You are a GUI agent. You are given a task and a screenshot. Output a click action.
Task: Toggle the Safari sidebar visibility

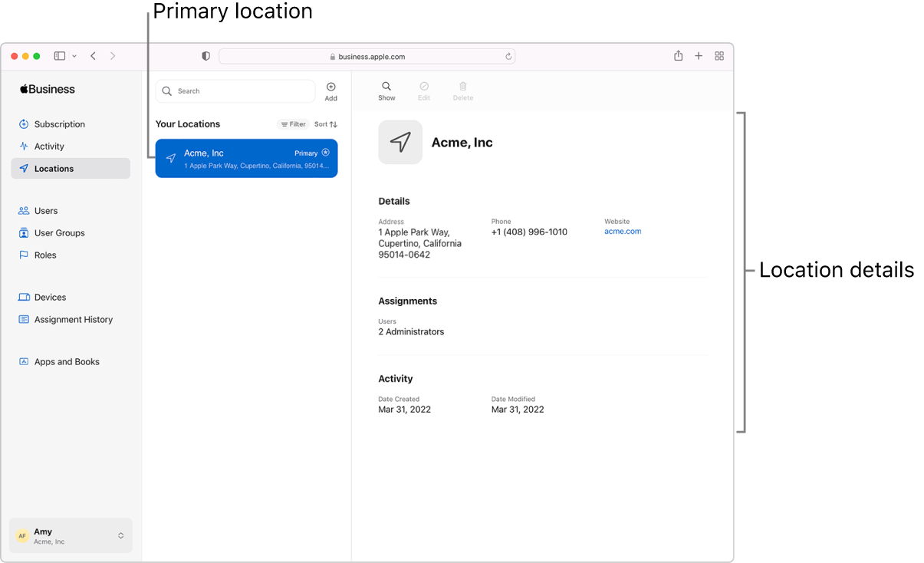point(59,55)
